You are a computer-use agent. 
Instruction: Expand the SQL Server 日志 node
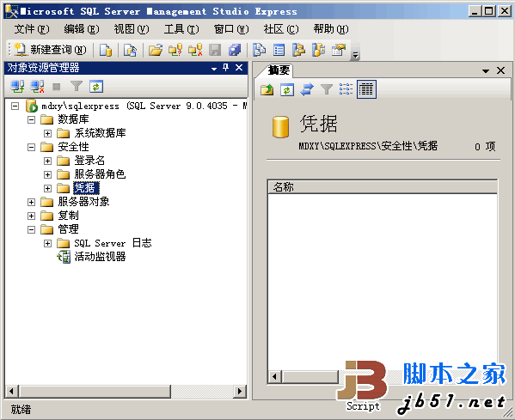pos(47,243)
